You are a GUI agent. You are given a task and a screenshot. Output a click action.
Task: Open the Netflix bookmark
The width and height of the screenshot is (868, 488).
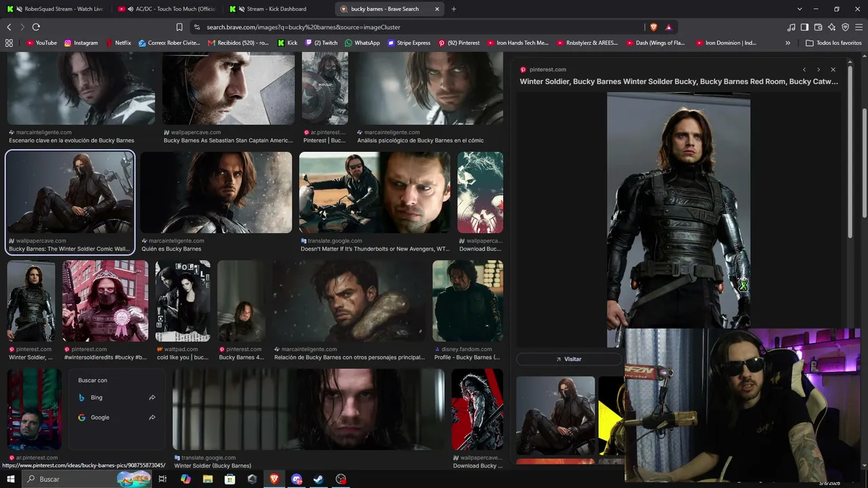click(118, 43)
